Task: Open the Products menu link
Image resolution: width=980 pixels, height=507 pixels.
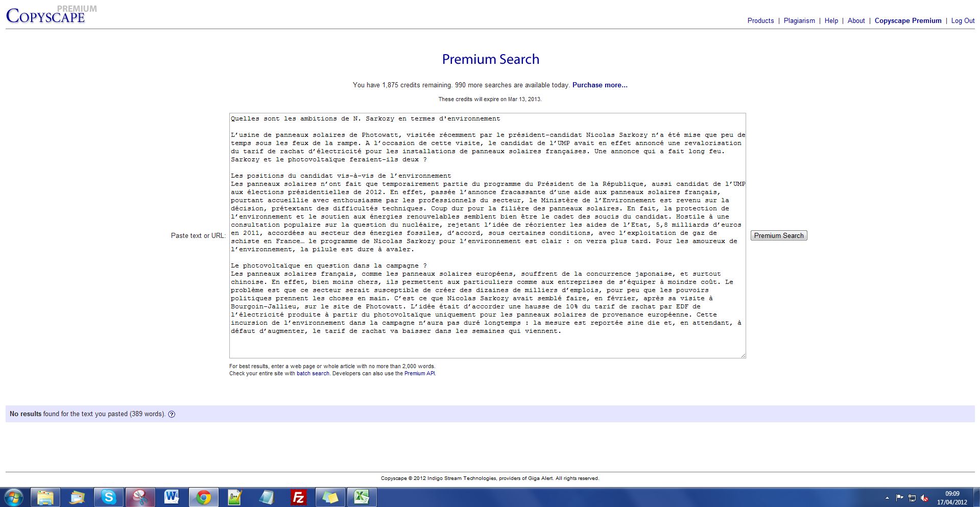Action: point(760,21)
